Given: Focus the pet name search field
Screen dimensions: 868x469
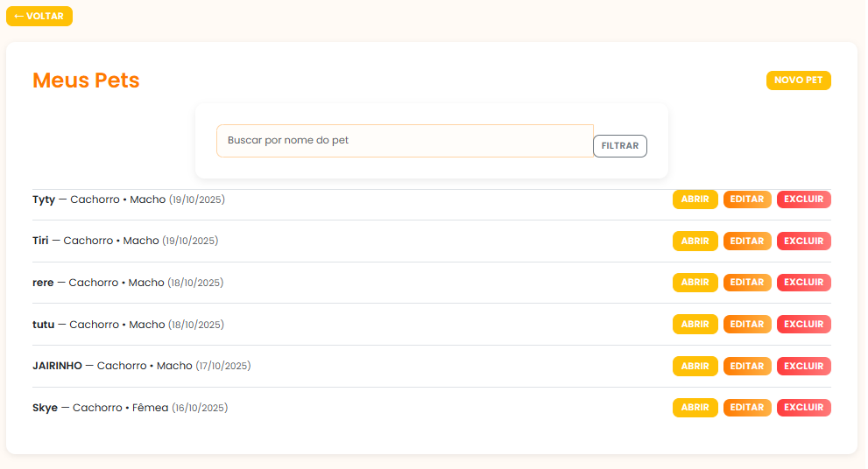Looking at the screenshot, I should click(x=405, y=141).
